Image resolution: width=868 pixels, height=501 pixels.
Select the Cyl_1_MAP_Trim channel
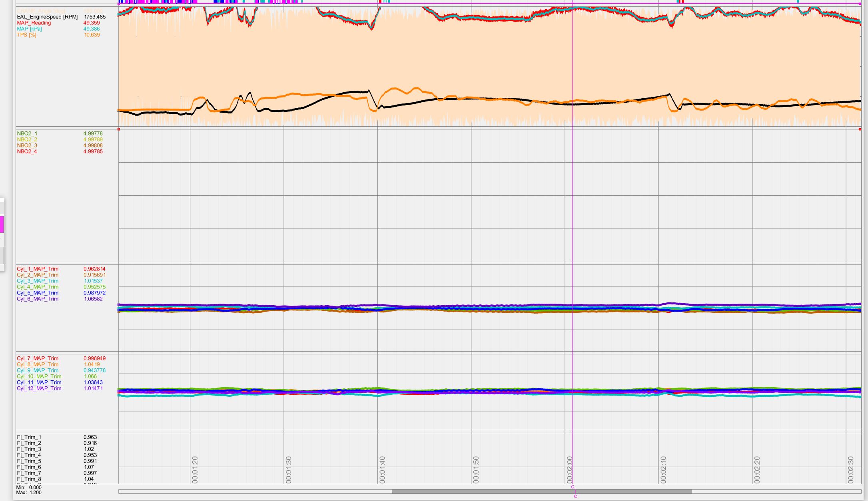pos(37,269)
